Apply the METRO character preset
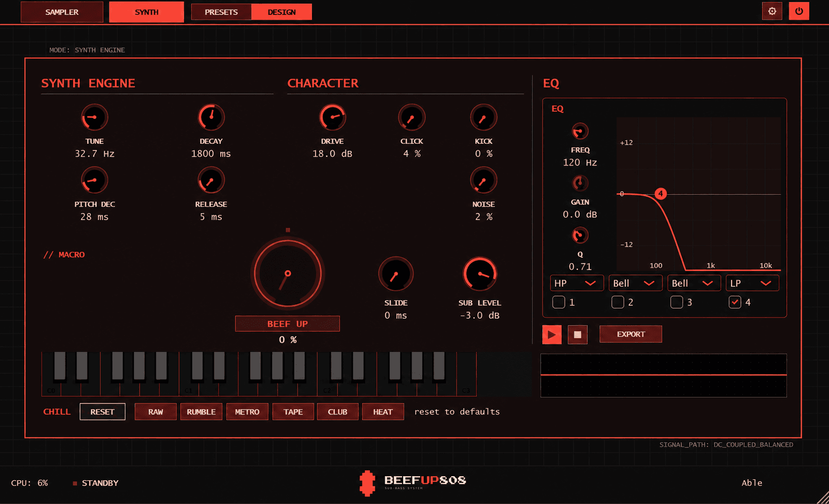The width and height of the screenshot is (829, 504). pos(247,412)
